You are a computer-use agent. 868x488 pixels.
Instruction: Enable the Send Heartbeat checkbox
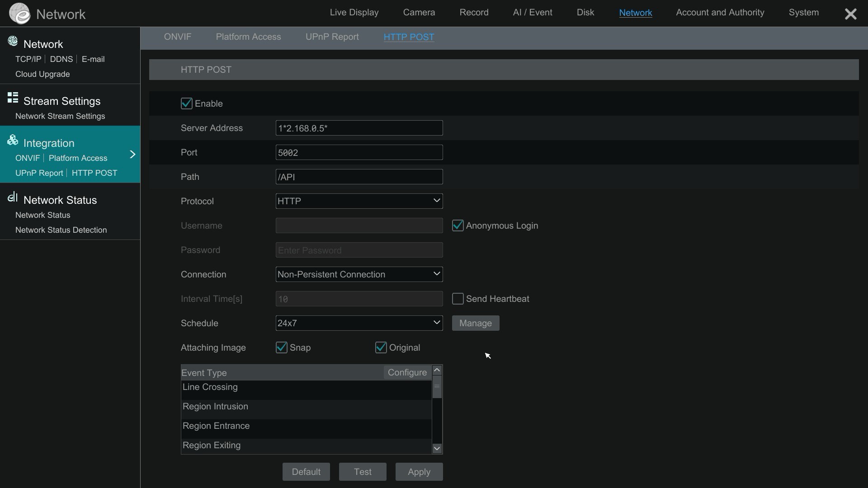pos(458,299)
